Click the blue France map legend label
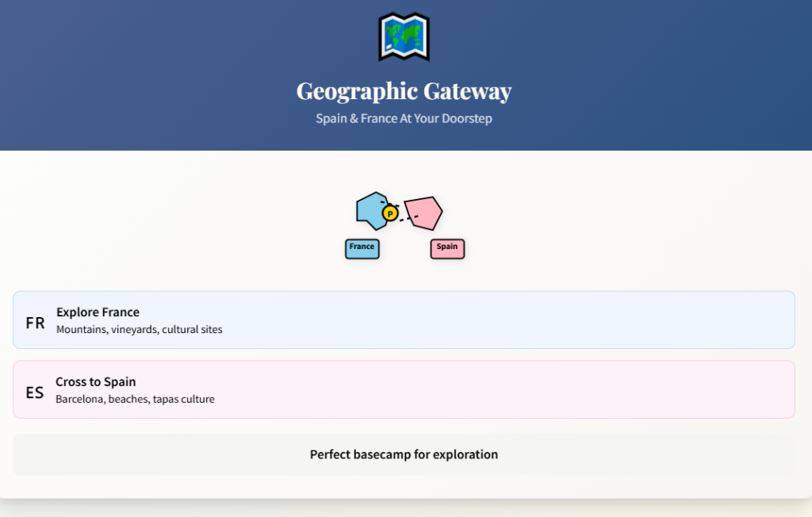Viewport: 812px width, 517px height. click(x=362, y=248)
